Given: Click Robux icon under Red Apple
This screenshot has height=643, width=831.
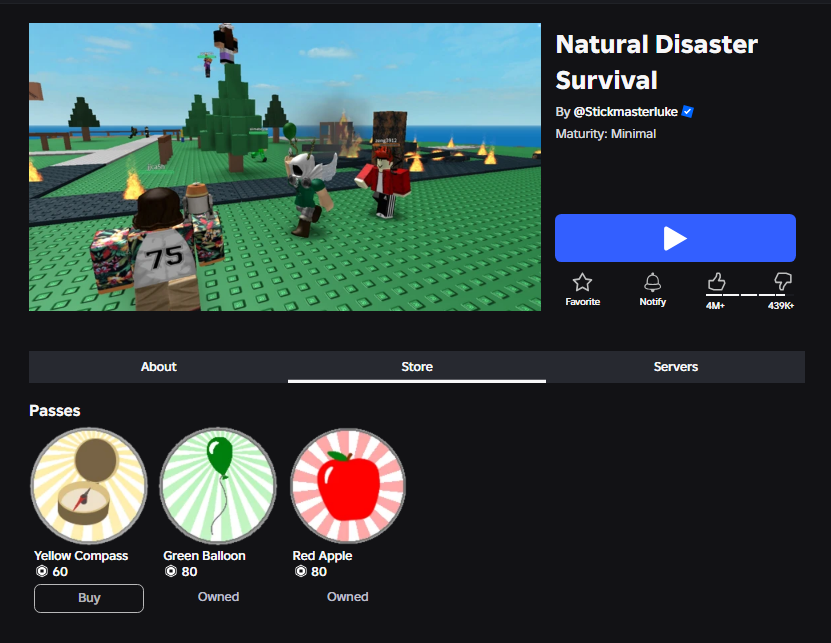Looking at the screenshot, I should [x=300, y=571].
